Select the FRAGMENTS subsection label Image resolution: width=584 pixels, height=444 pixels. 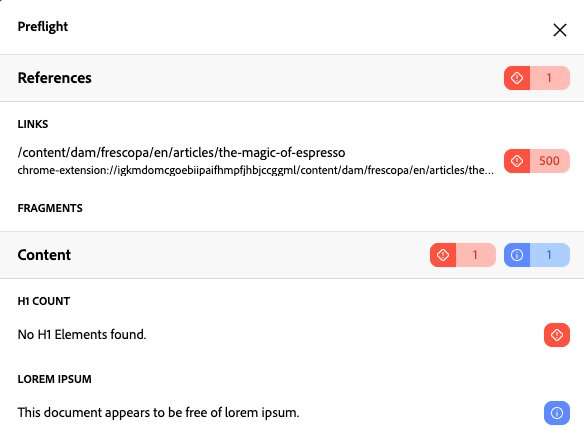[x=50, y=208]
